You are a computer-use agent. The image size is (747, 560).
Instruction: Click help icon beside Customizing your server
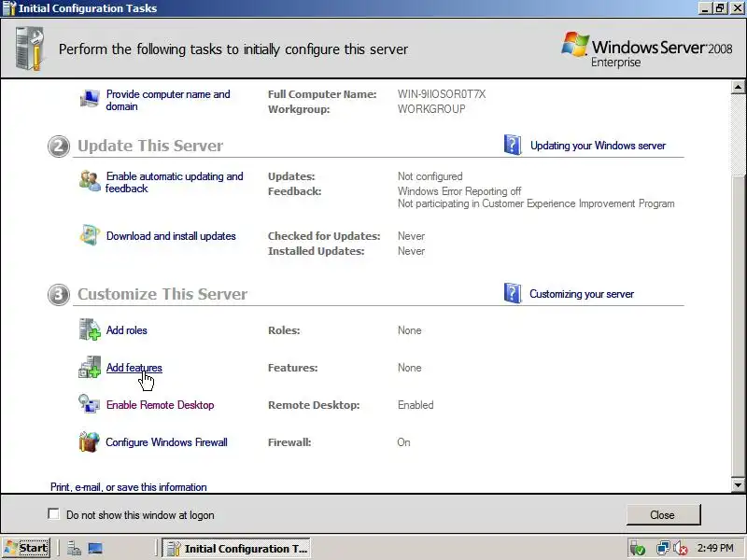pyautogui.click(x=513, y=293)
